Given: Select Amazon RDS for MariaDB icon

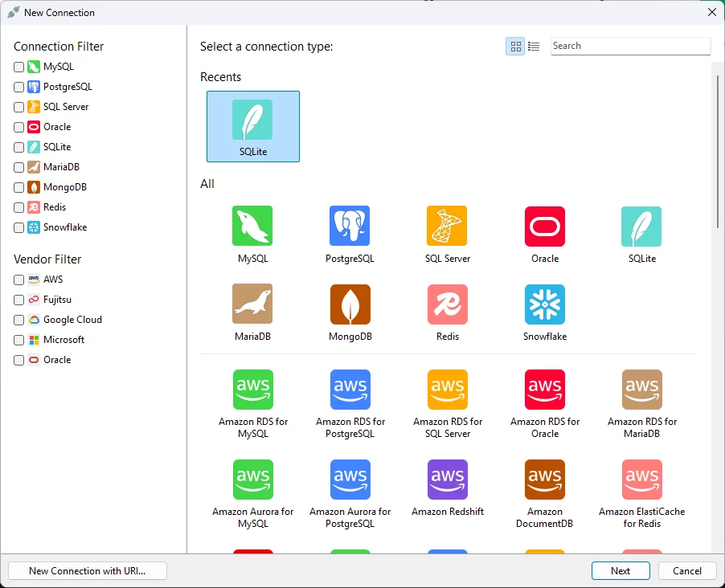Looking at the screenshot, I should click(x=641, y=390).
